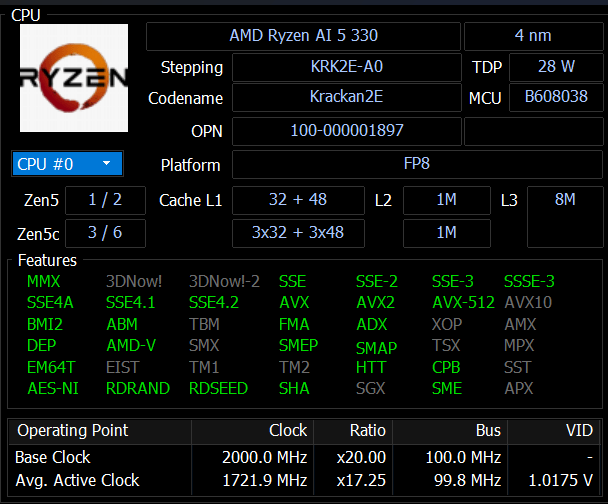Open the CPU #0 selector dropdown
608x504 pixels.
pyautogui.click(x=68, y=164)
